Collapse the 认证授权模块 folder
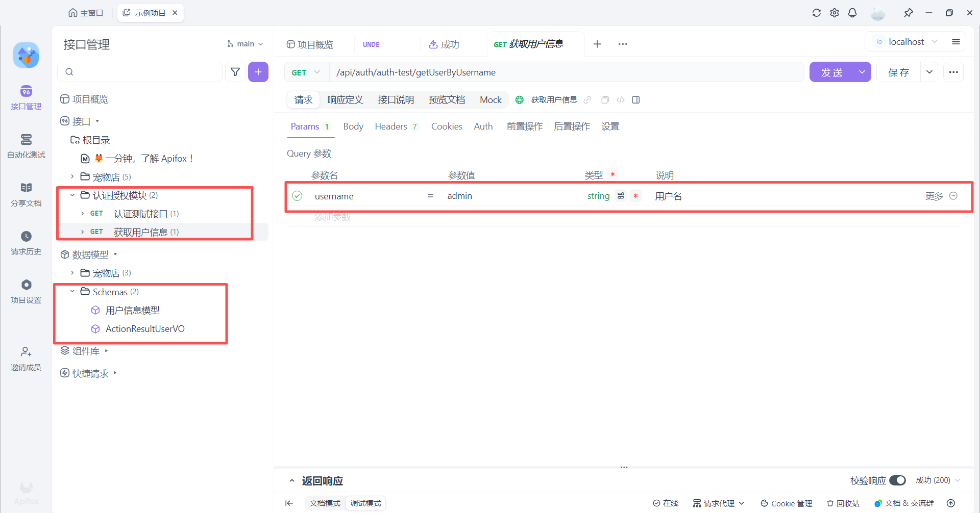Image resolution: width=980 pixels, height=513 pixels. 72,195
